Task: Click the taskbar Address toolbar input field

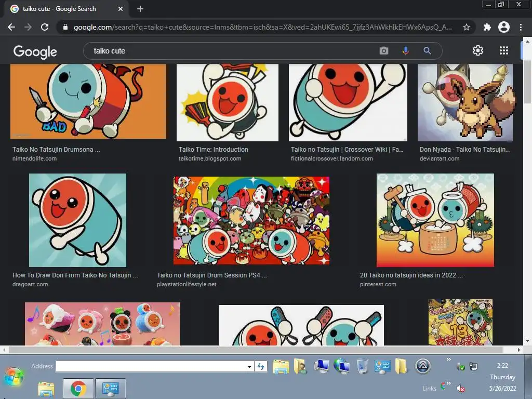Action: (151, 366)
